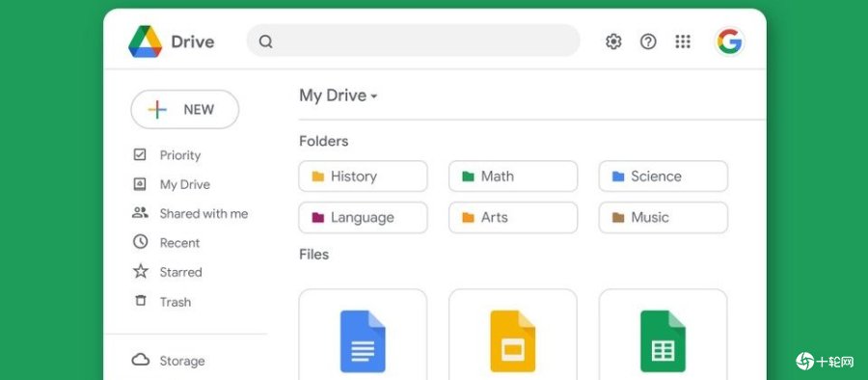Click the My Drive sidebar drive icon
This screenshot has height=380, width=868.
pyautogui.click(x=140, y=184)
